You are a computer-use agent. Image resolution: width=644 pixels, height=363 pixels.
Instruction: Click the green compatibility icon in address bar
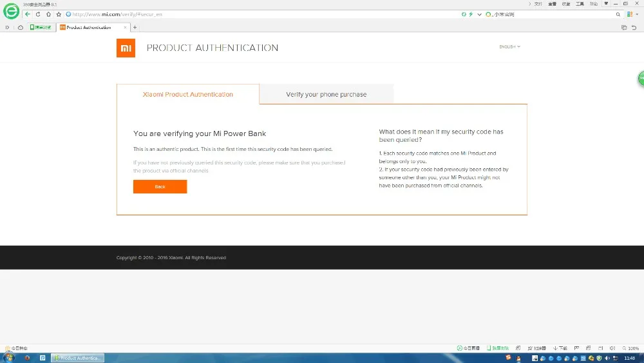(x=464, y=14)
